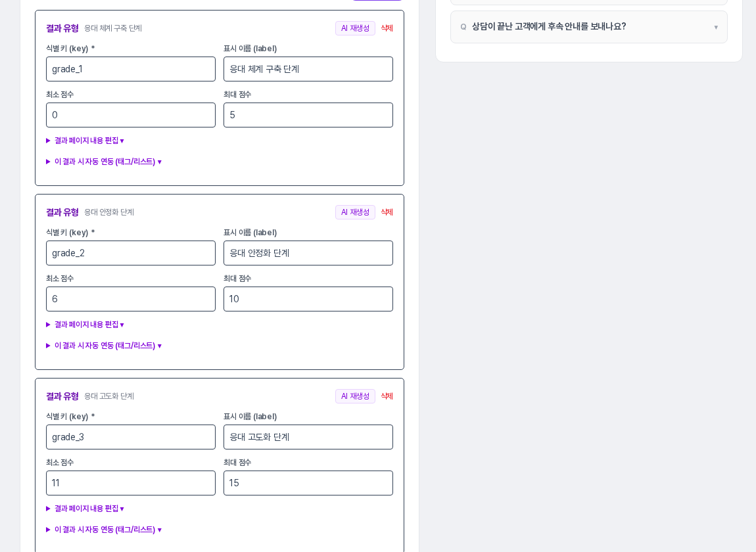756x552 pixels.
Task: Expand 이 결과 시 자동 연동 under grade_3
Action: click(104, 530)
